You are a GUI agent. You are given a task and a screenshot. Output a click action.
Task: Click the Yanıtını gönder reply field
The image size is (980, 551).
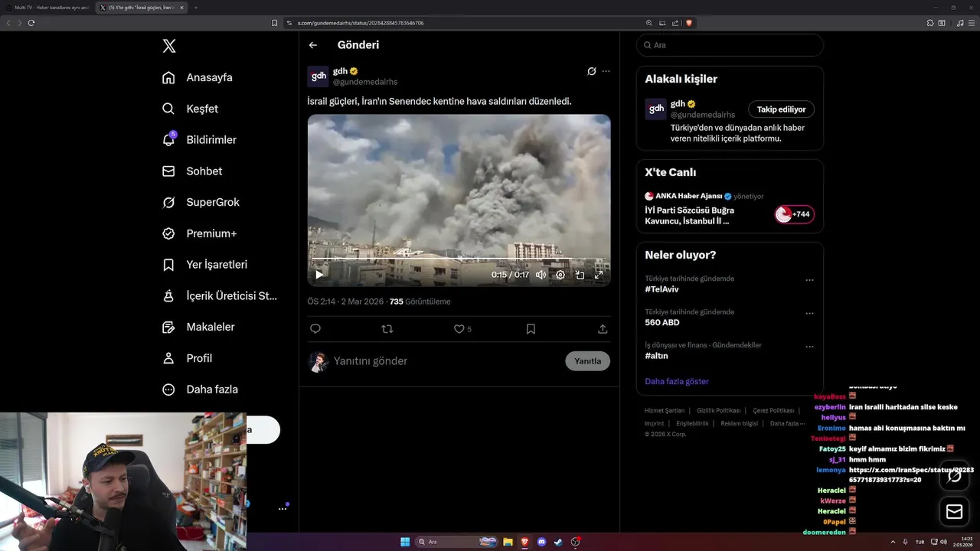tap(447, 361)
